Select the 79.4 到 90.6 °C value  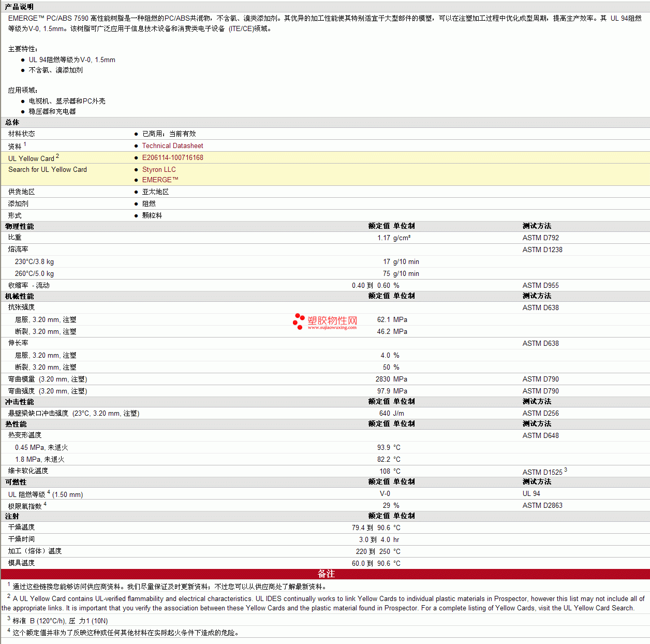point(376,528)
